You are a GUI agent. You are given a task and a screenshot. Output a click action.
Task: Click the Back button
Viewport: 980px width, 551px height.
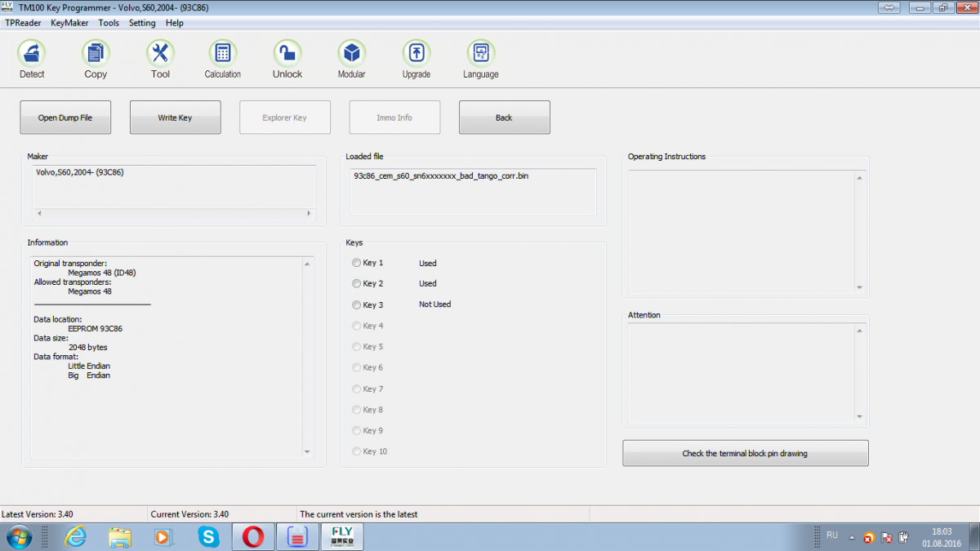click(504, 118)
